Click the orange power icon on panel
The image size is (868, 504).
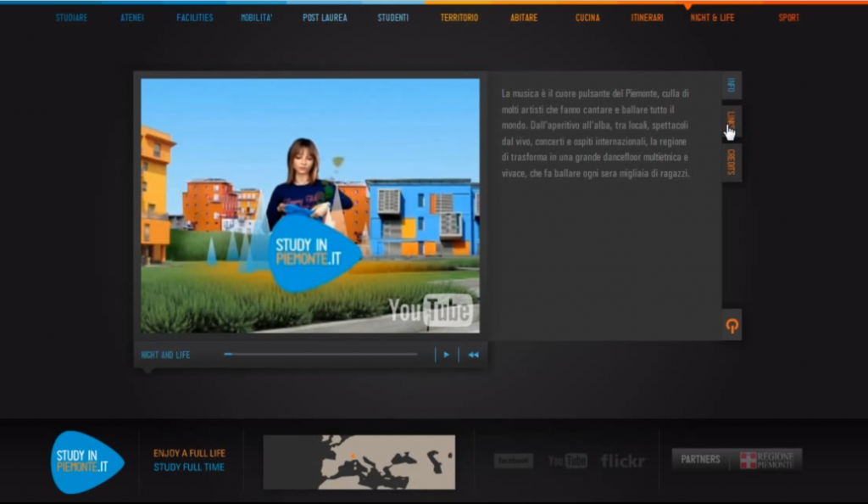732,325
